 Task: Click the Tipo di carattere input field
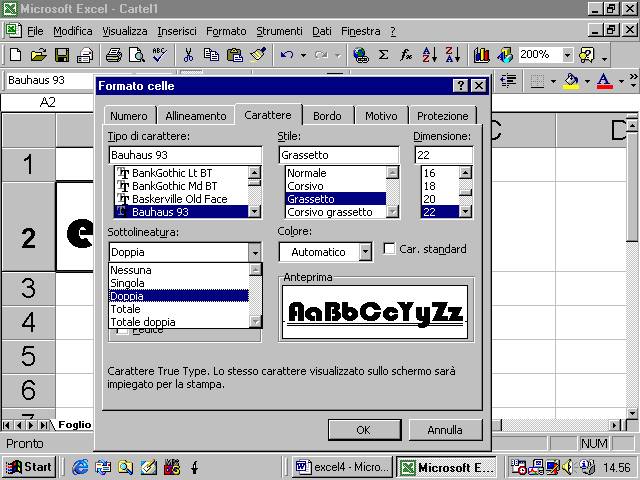[x=185, y=155]
